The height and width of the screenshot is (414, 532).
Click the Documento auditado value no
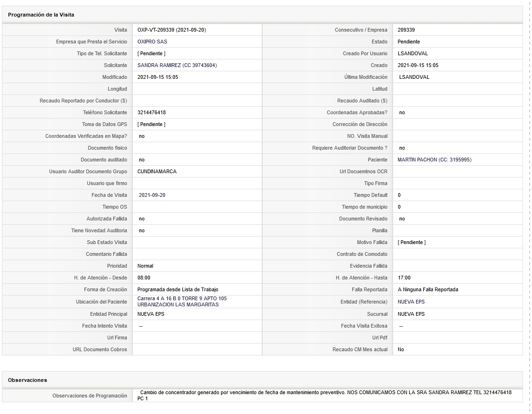point(141,160)
